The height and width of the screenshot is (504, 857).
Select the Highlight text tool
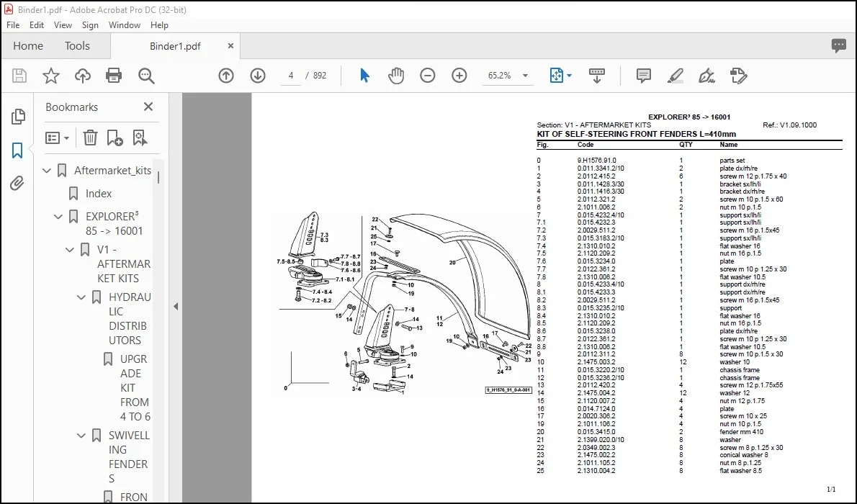(675, 76)
